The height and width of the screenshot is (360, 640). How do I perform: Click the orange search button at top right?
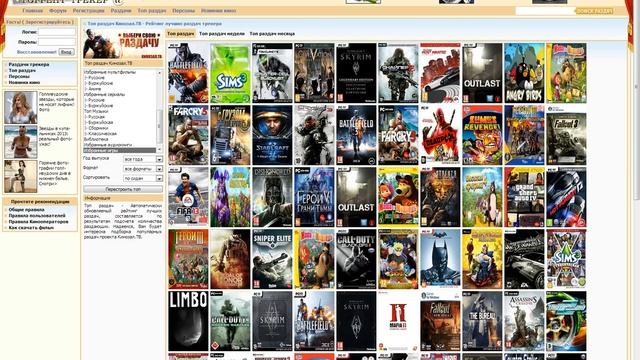pos(594,11)
